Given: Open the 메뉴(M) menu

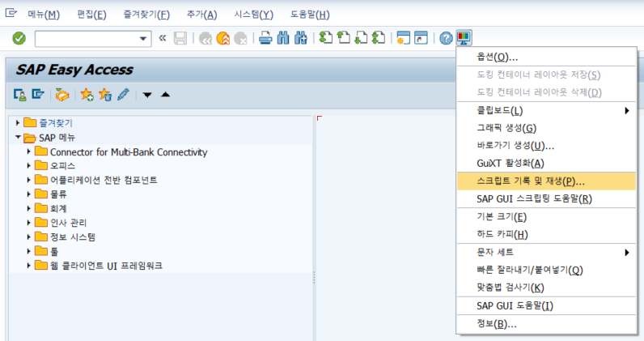Looking at the screenshot, I should click(x=44, y=15).
